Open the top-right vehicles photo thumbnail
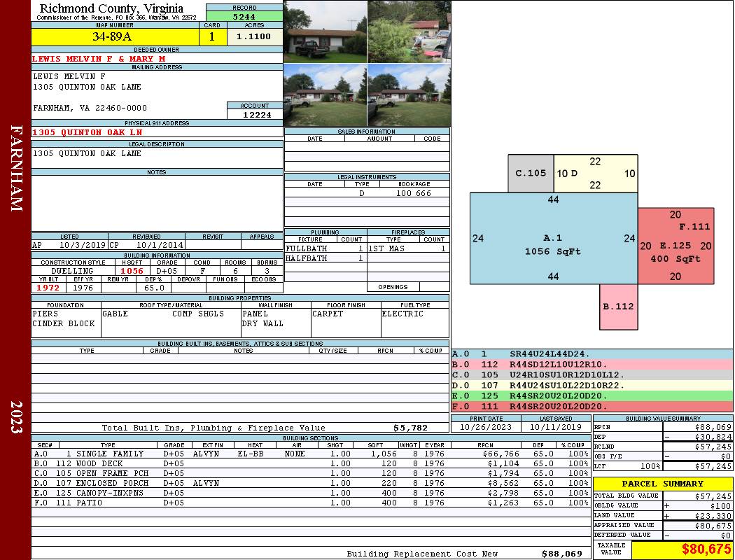The image size is (735, 560). pyautogui.click(x=409, y=31)
